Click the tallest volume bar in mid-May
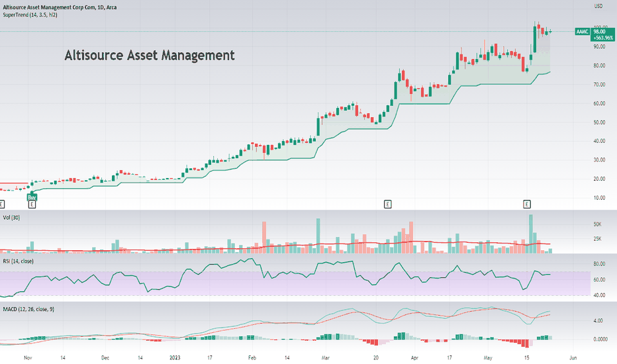This screenshot has width=617, height=364. click(531, 234)
